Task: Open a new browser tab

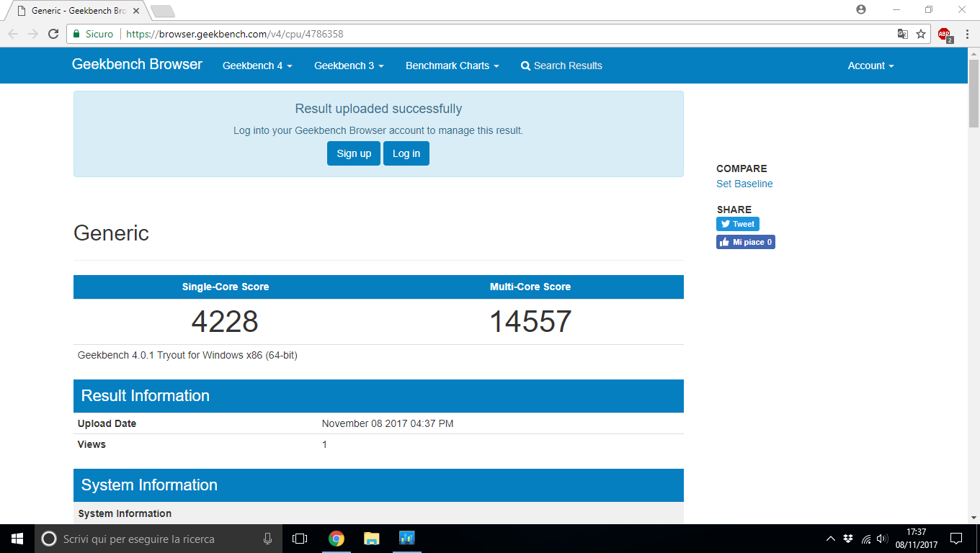Action: point(163,11)
